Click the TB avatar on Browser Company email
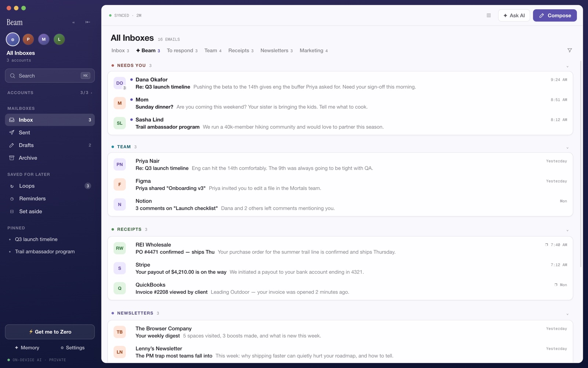This screenshot has width=588, height=368. tap(120, 332)
